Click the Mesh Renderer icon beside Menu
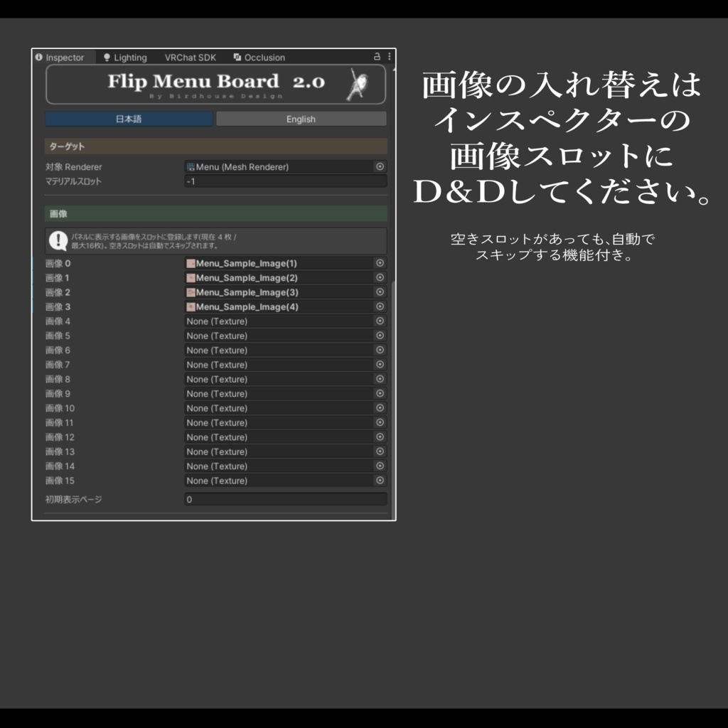This screenshot has width=728, height=728. pos(191,166)
